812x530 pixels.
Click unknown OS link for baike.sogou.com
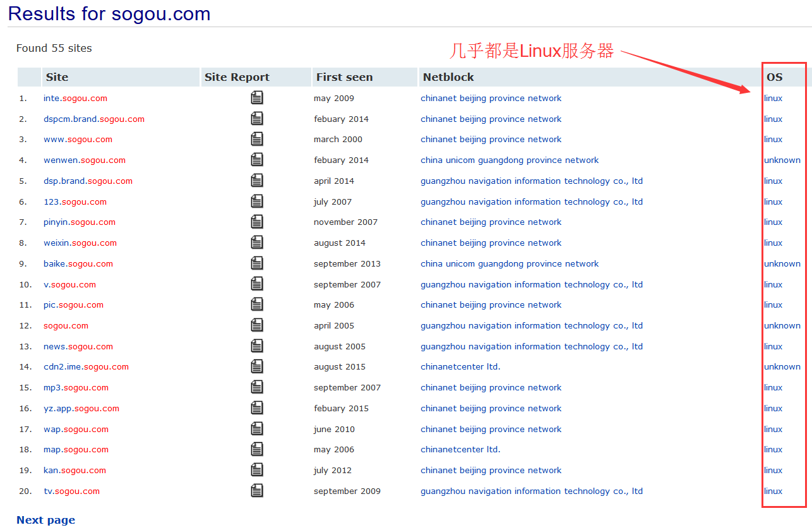coord(782,263)
